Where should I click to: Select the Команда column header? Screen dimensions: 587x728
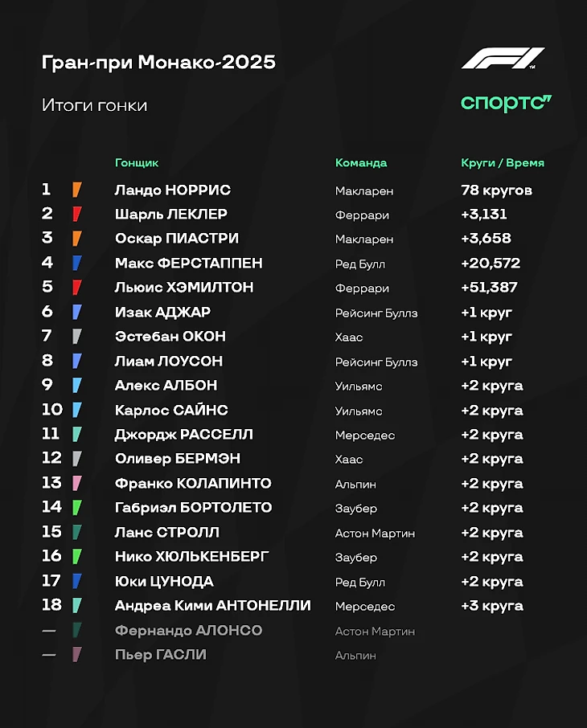click(361, 163)
